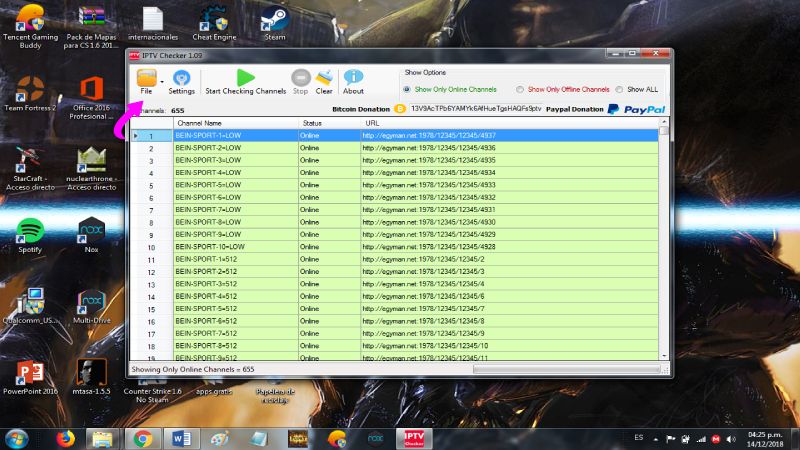The width and height of the screenshot is (800, 450).
Task: Open PowerPoint 2016 desktop shortcut
Action: tap(30, 377)
